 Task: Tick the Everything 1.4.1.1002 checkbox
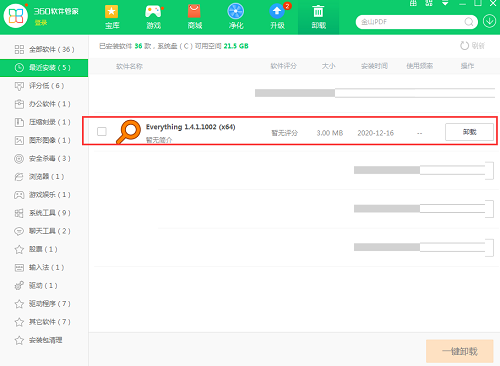tap(102, 131)
